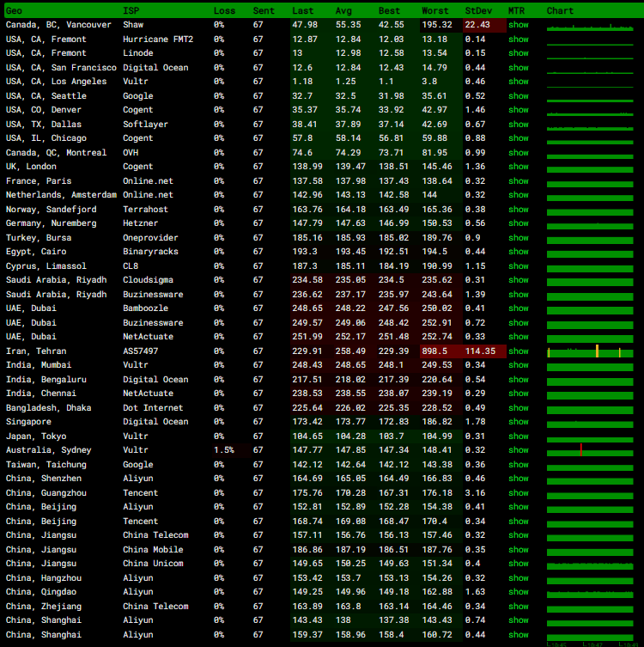Select StDev value 3.16 for Guangzhou
The width and height of the screenshot is (644, 647).
click(x=475, y=493)
